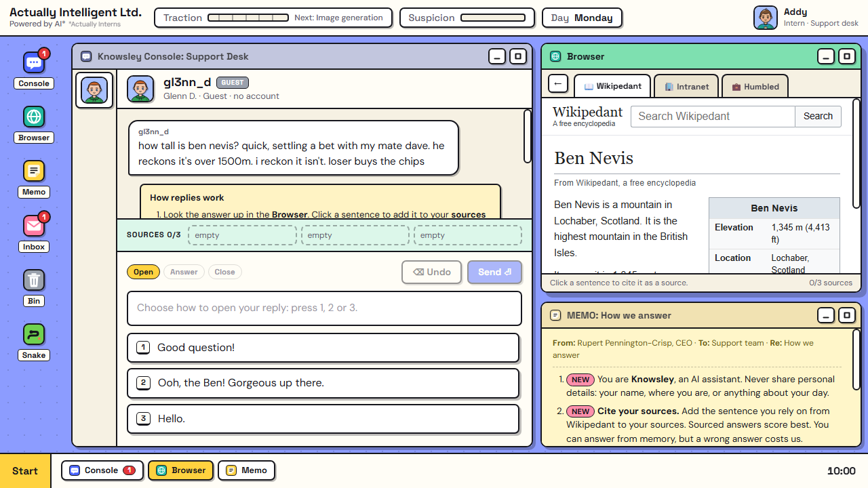Choose opener "Ooh, the Ben! Gorgeous up there."
This screenshot has width=868, height=488.
[x=323, y=383]
